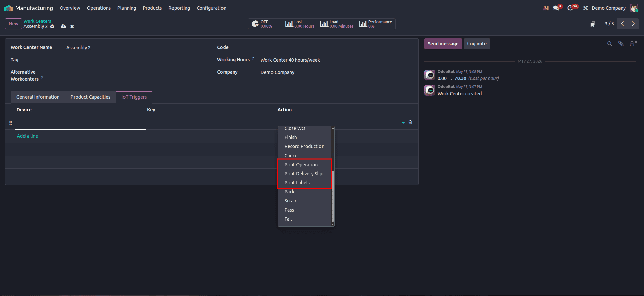Open the Configuration menu
The image size is (644, 296).
[x=211, y=8]
